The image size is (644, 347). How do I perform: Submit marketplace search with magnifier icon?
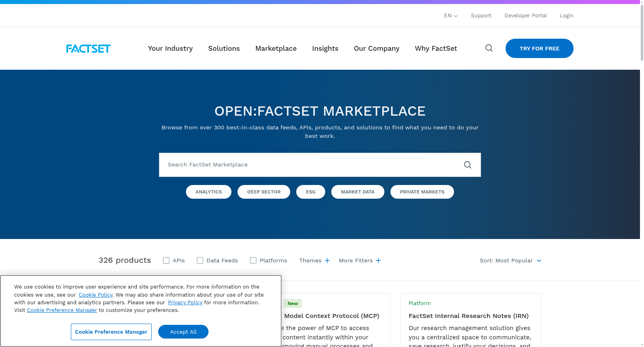click(468, 165)
